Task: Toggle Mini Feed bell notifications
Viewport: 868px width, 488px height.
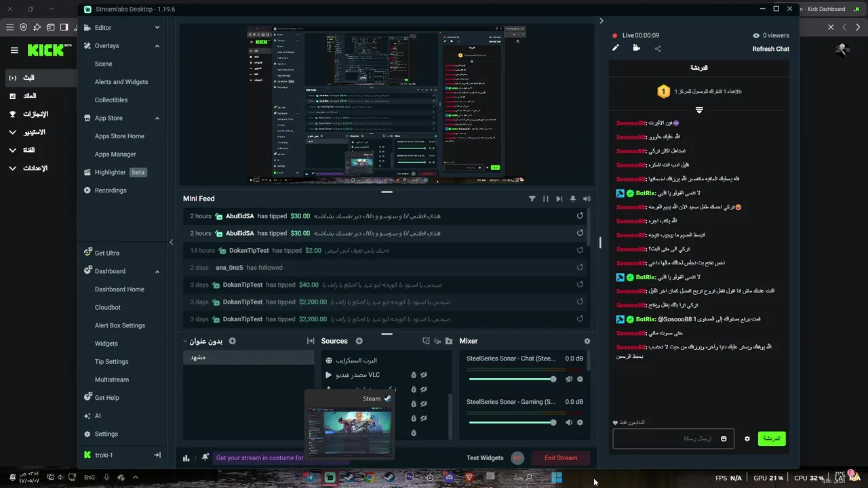Action: tap(573, 199)
